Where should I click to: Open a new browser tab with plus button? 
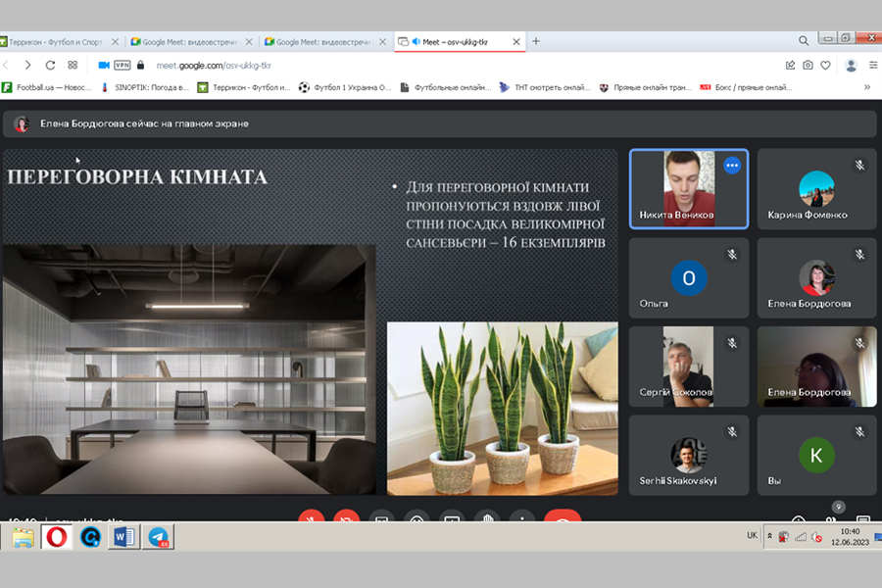tap(536, 41)
